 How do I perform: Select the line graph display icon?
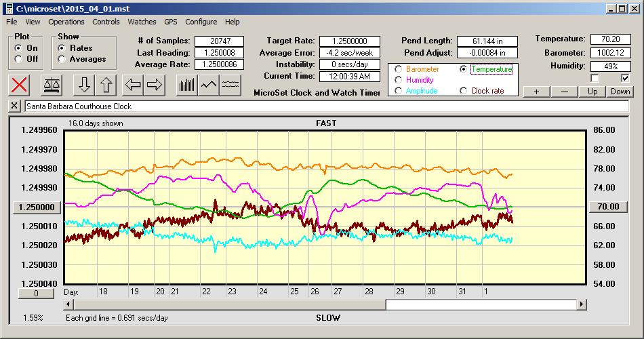209,85
